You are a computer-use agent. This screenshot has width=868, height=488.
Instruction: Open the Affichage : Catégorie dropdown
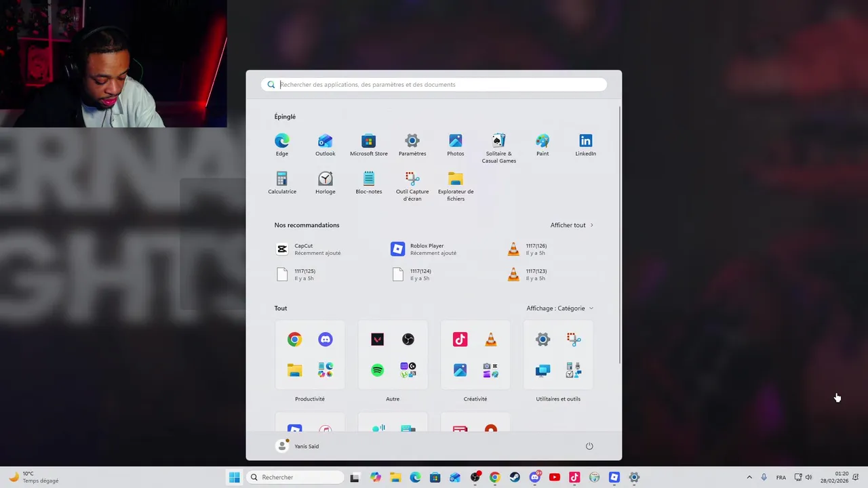tap(560, 308)
